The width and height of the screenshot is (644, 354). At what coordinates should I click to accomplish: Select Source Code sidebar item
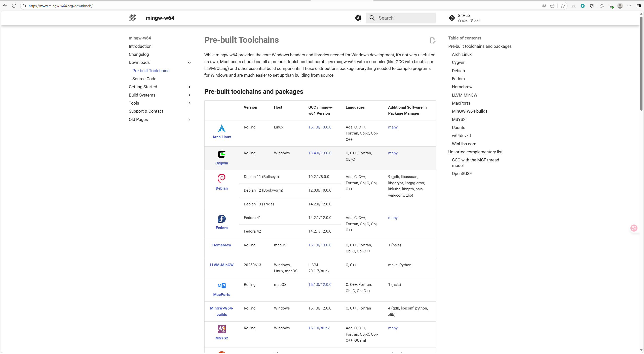[x=144, y=79]
